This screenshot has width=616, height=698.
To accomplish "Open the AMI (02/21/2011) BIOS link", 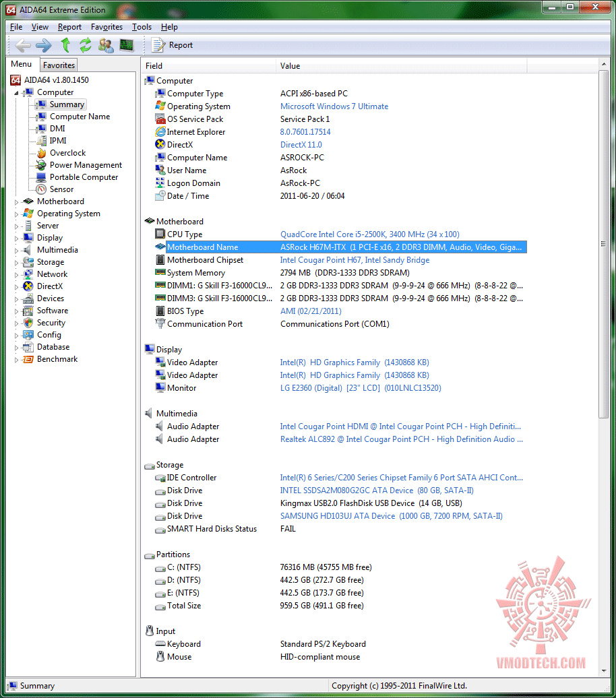I will tap(311, 311).
